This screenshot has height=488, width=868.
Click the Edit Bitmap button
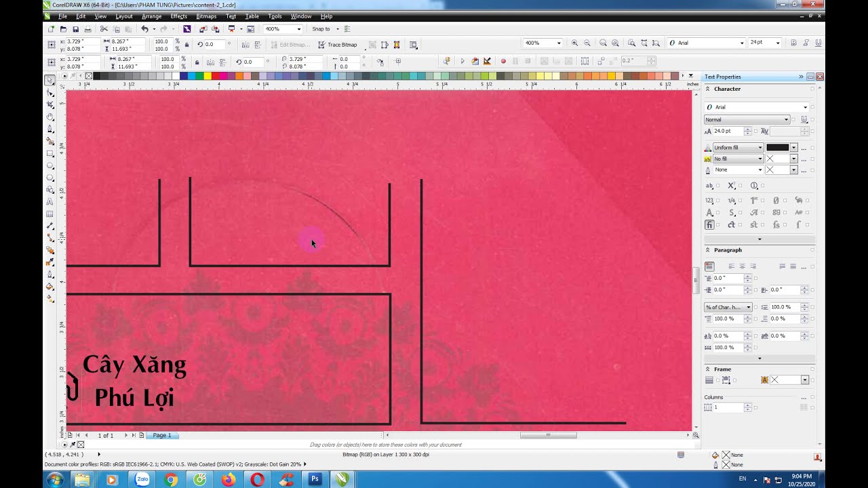[290, 45]
